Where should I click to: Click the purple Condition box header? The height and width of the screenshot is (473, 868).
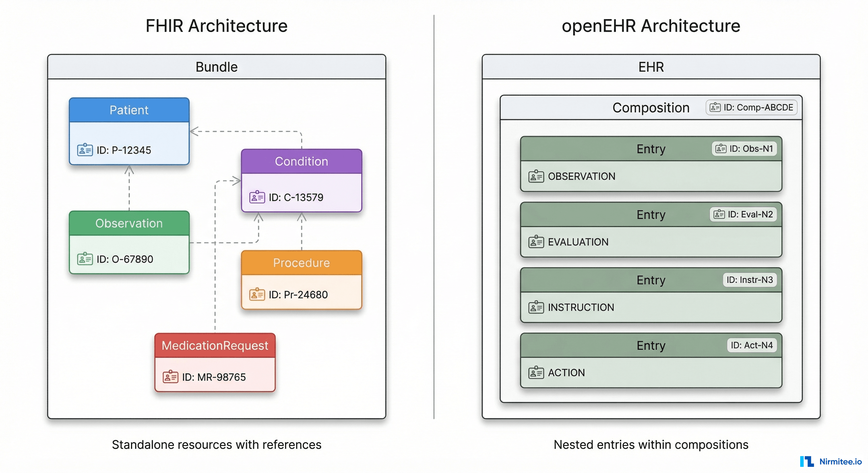point(301,162)
